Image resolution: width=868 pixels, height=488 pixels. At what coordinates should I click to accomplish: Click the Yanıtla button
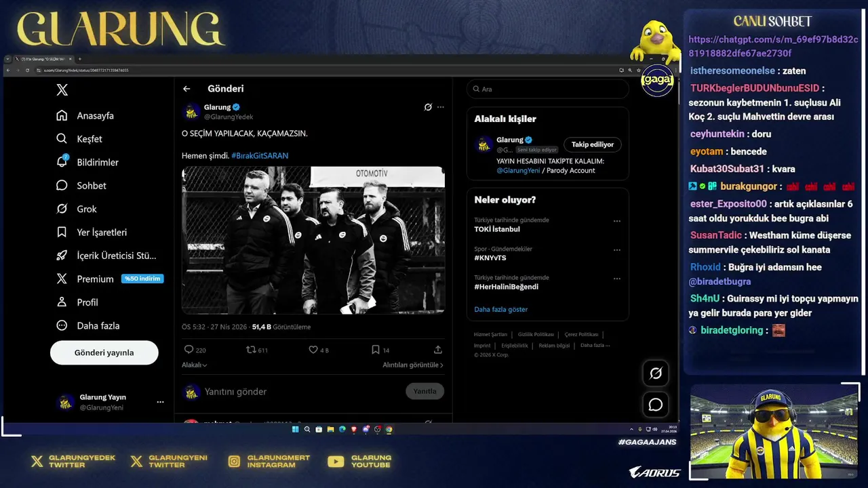click(x=425, y=391)
